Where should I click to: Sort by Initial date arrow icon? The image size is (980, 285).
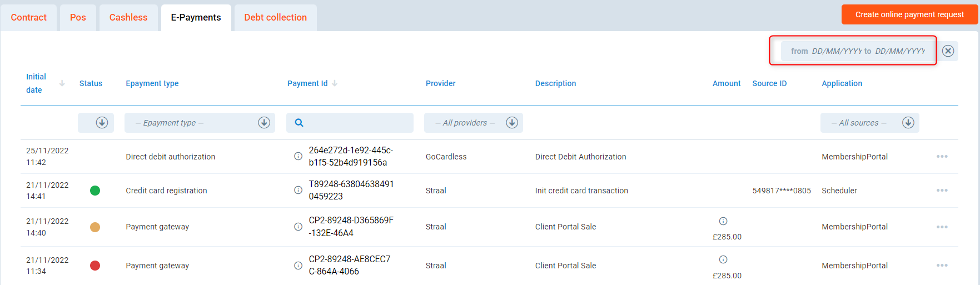pyautogui.click(x=62, y=83)
